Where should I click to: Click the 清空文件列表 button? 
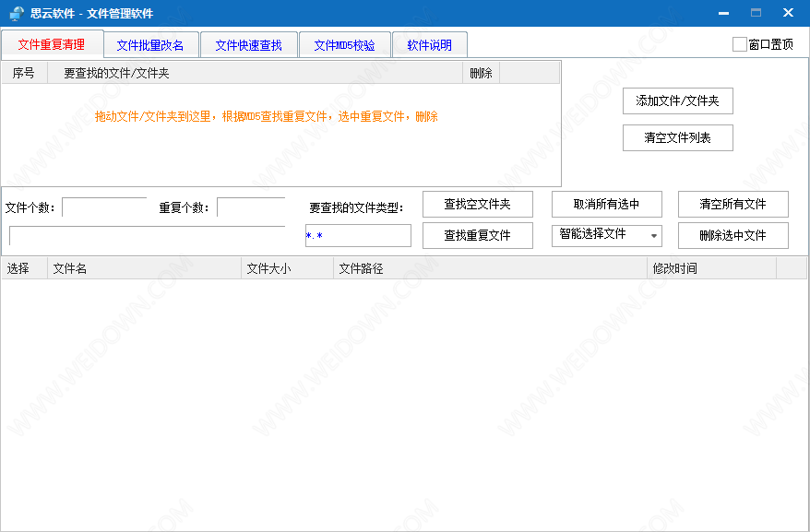tap(678, 138)
